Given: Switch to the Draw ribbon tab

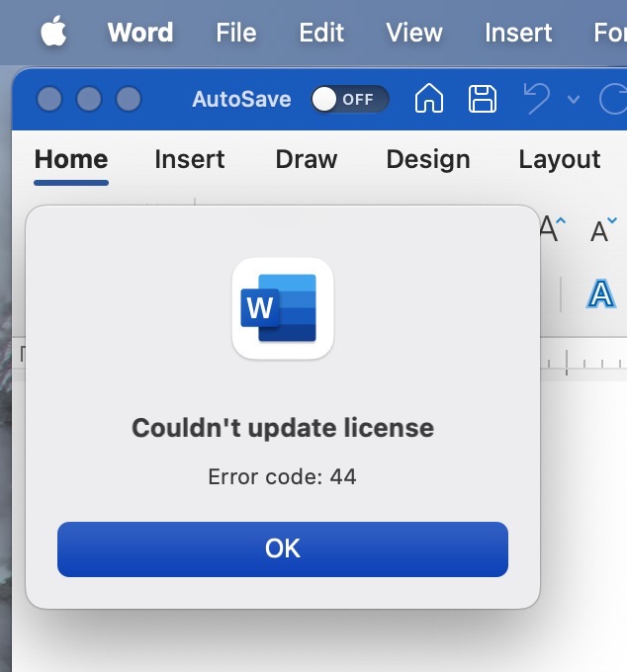Looking at the screenshot, I should coord(307,159).
